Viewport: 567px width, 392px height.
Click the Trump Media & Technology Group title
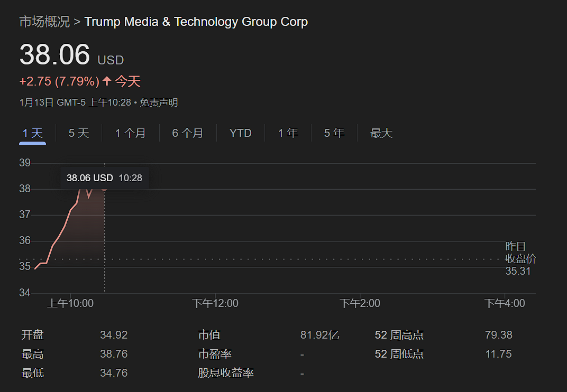click(x=197, y=22)
